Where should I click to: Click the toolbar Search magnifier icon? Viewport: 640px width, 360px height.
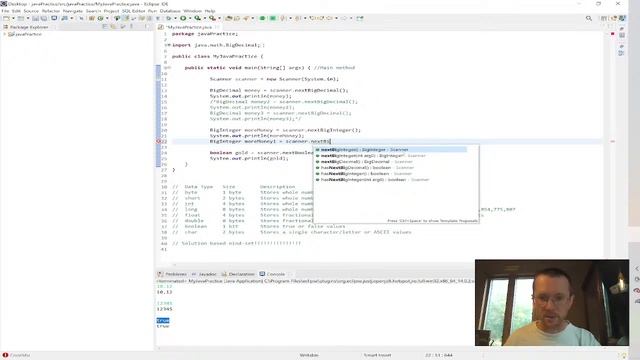tap(589, 18)
